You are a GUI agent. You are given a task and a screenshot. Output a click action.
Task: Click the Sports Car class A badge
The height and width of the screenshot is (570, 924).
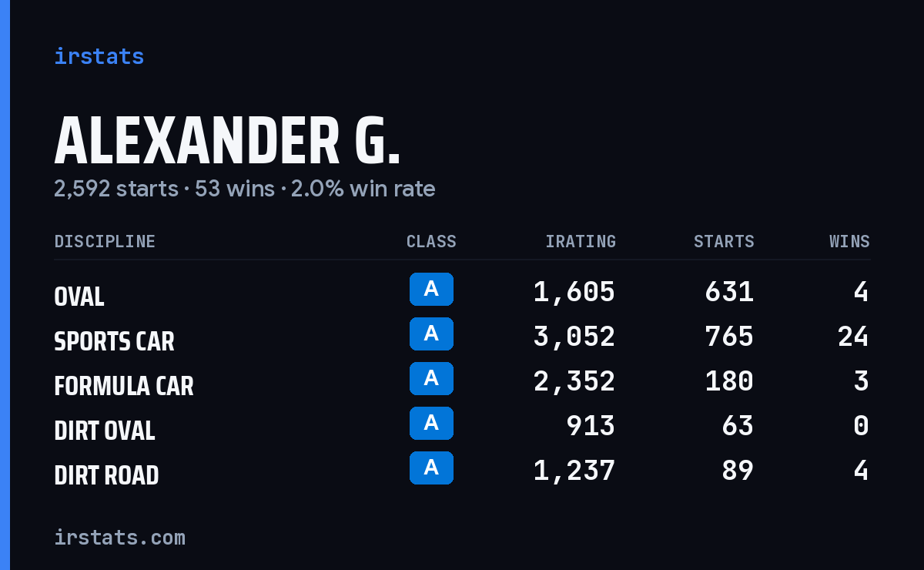431,334
